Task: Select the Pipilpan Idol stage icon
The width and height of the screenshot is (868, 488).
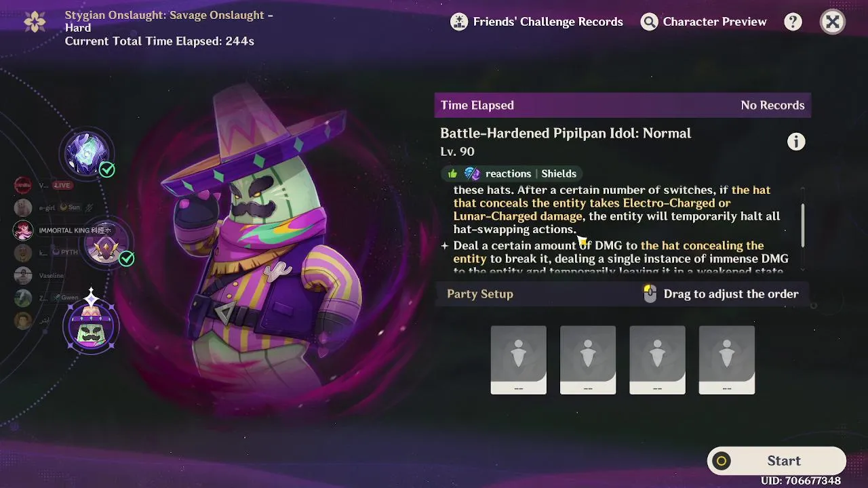Action: coord(91,327)
